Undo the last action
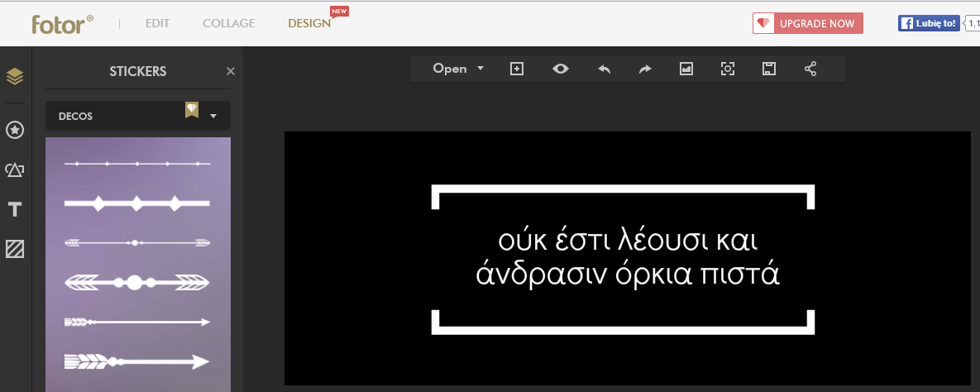980x392 pixels. click(604, 69)
